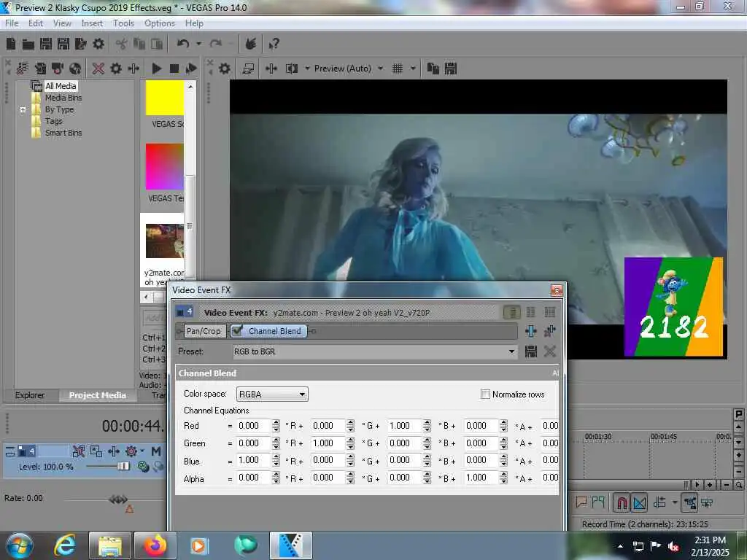The height and width of the screenshot is (560, 747).
Task: Toggle Split Screen View icon in preview
Action: 292,69
